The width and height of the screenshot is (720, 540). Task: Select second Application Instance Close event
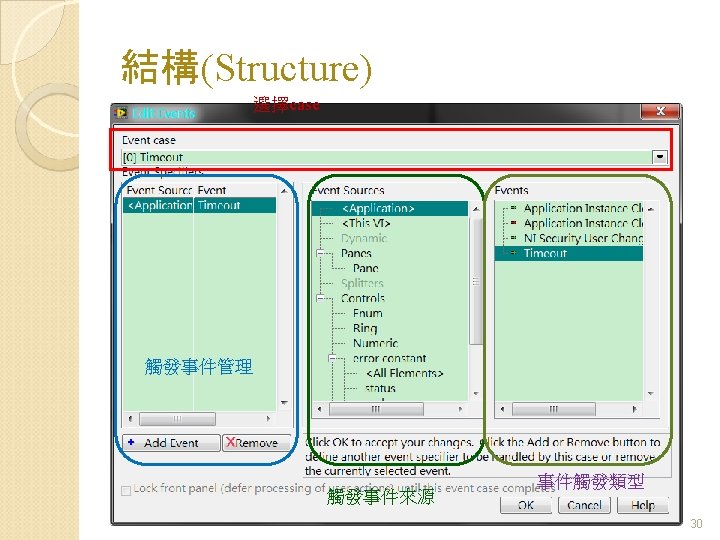(x=583, y=224)
